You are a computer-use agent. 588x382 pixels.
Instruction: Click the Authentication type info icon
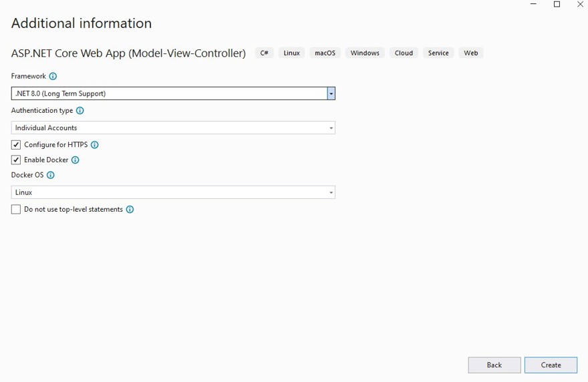(x=80, y=111)
